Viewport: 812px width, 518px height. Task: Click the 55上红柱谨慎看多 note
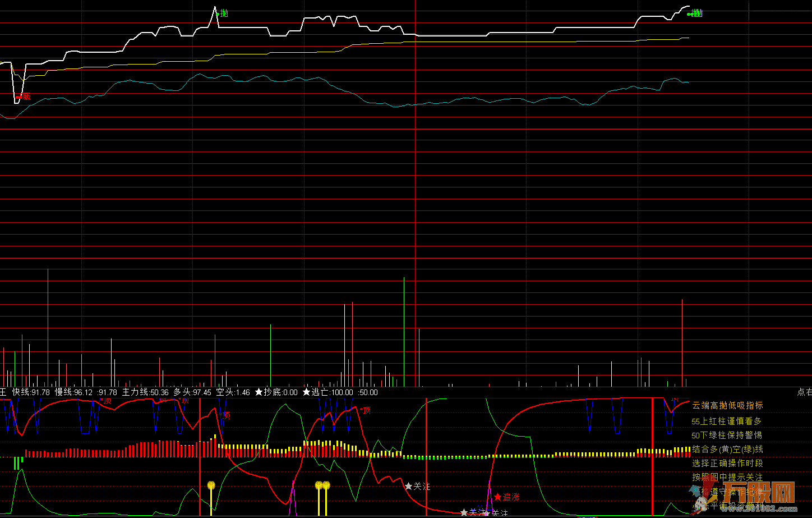727,421
